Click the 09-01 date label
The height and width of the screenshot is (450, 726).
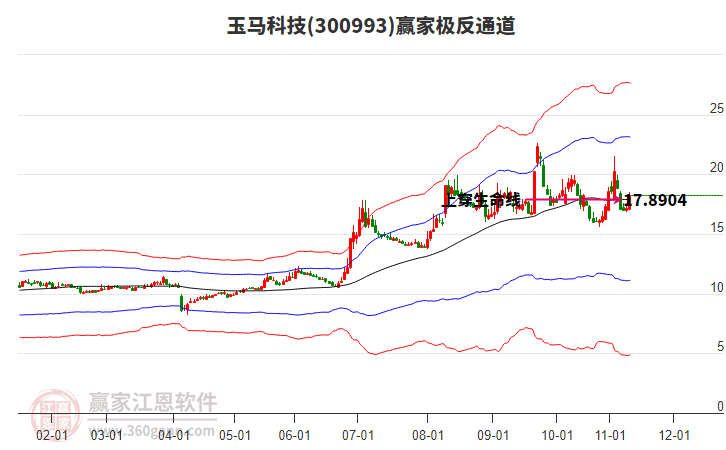pos(493,435)
